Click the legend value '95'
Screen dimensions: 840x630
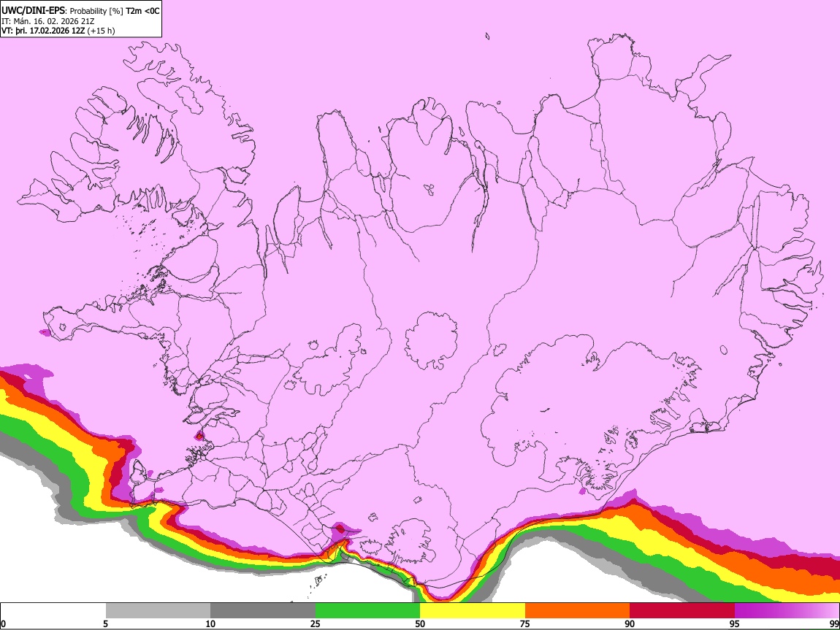735,624
